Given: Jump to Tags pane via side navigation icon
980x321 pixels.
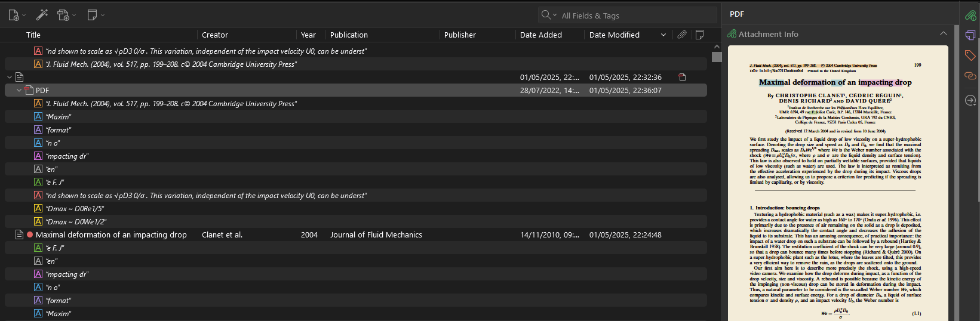Looking at the screenshot, I should pyautogui.click(x=970, y=55).
